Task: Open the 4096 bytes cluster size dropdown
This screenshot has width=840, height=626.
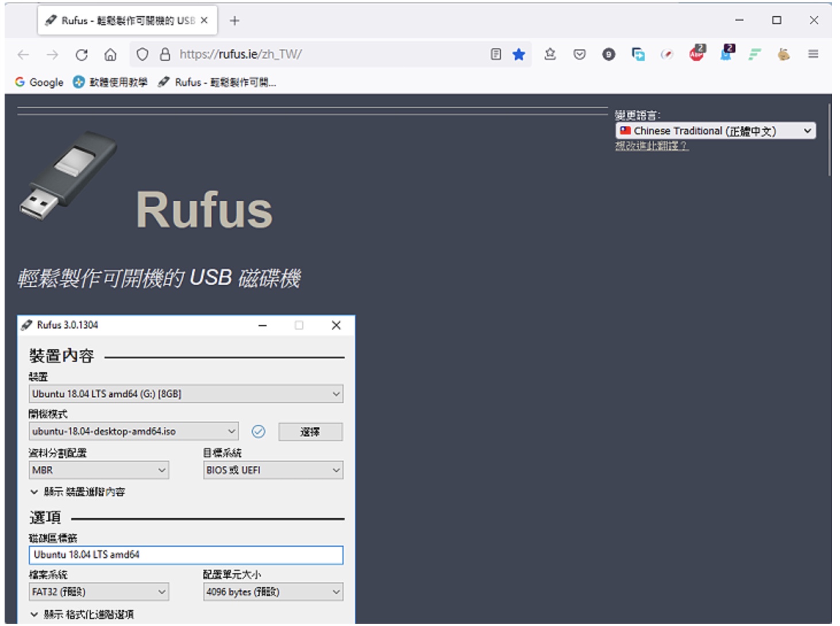Action: pyautogui.click(x=273, y=592)
